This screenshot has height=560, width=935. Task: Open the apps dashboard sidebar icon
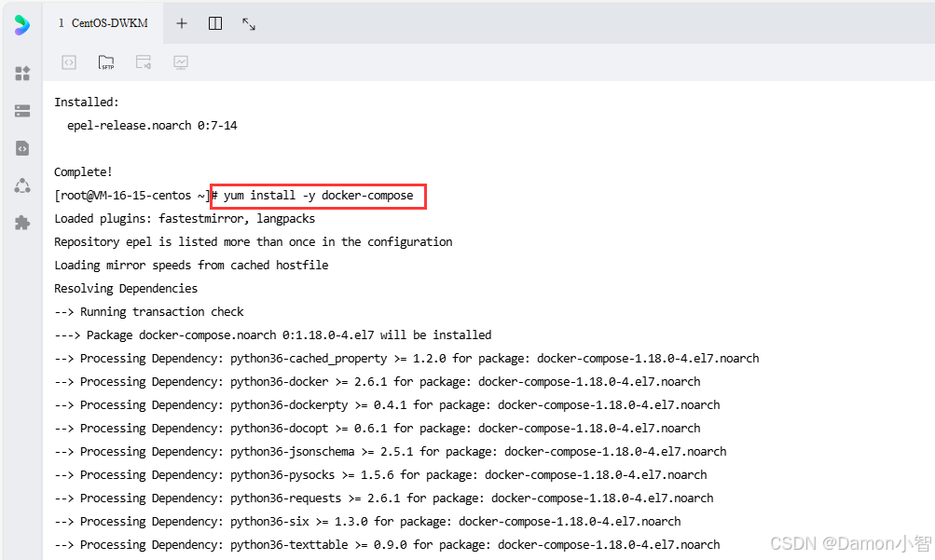click(22, 74)
